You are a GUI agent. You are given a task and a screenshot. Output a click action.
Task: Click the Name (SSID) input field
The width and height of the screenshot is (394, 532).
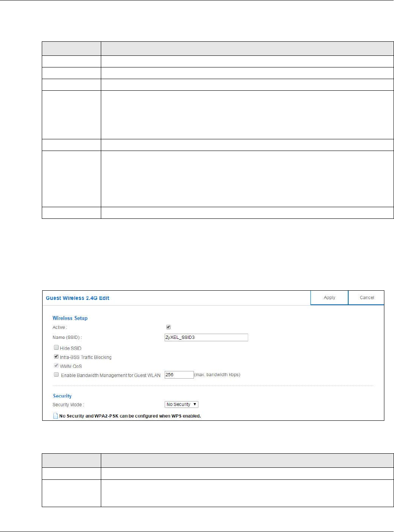tap(206, 337)
